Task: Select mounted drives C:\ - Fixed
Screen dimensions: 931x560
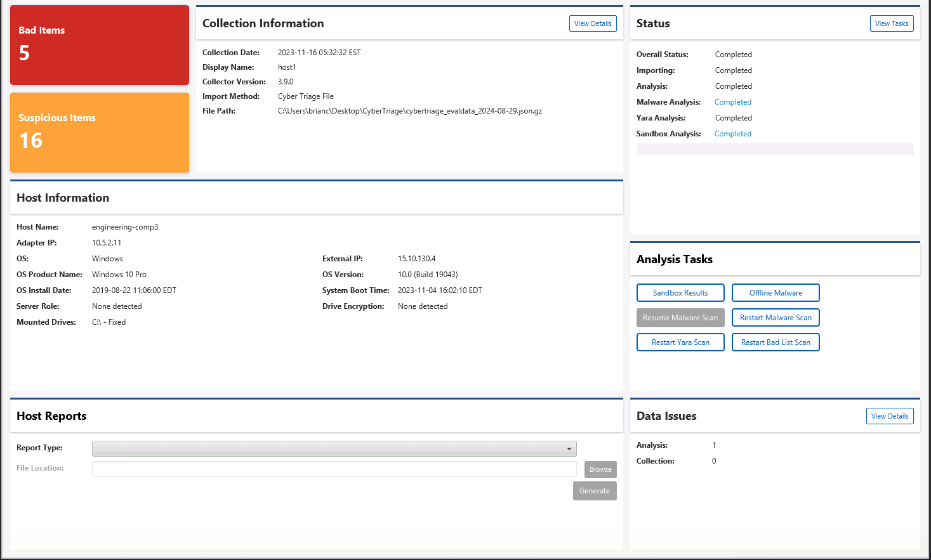Action: 109,322
